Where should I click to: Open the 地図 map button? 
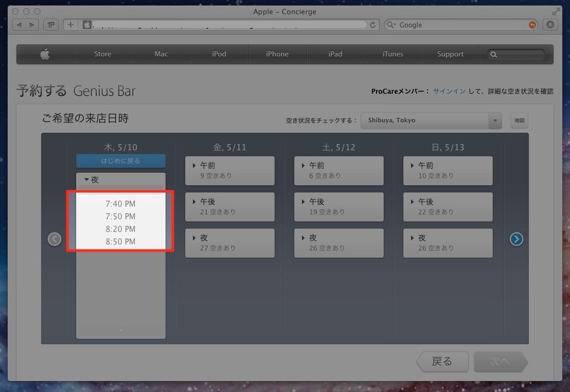tap(519, 121)
